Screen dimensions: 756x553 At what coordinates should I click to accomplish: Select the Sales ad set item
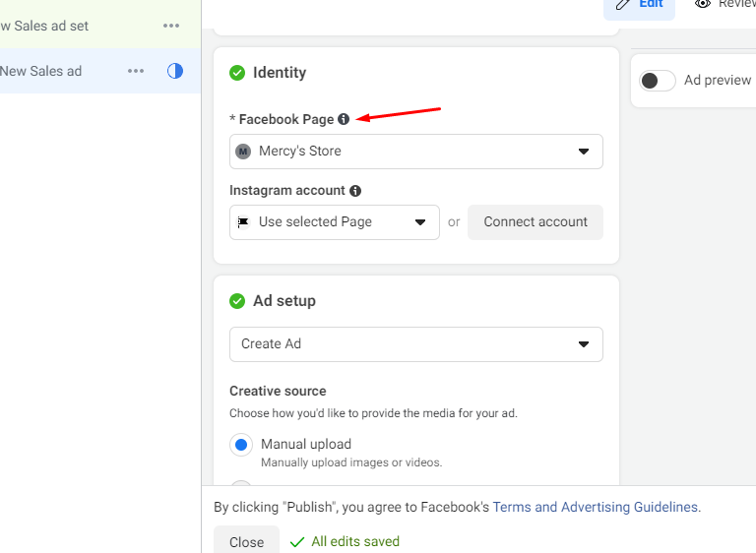coord(44,26)
